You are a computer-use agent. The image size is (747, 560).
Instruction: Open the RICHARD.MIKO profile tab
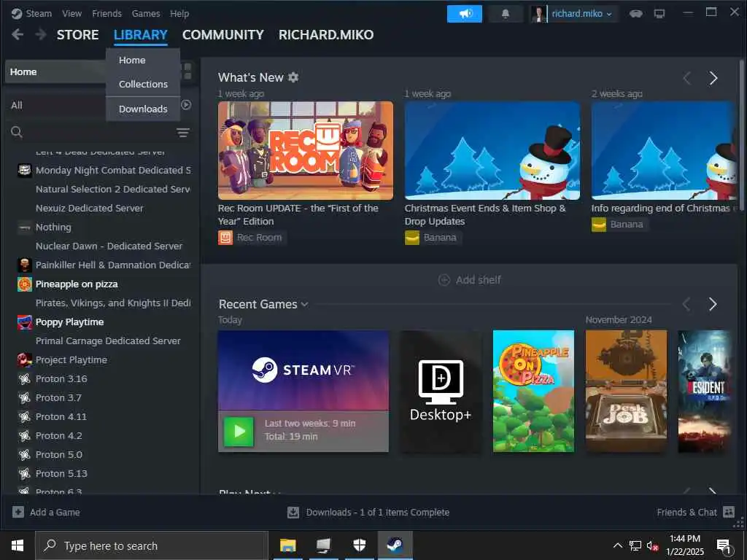(x=326, y=35)
